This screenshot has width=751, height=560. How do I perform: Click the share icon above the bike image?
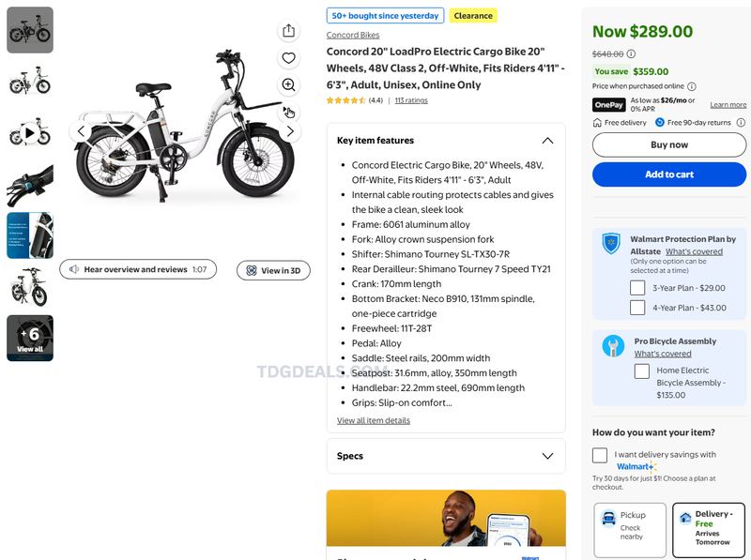(x=288, y=31)
